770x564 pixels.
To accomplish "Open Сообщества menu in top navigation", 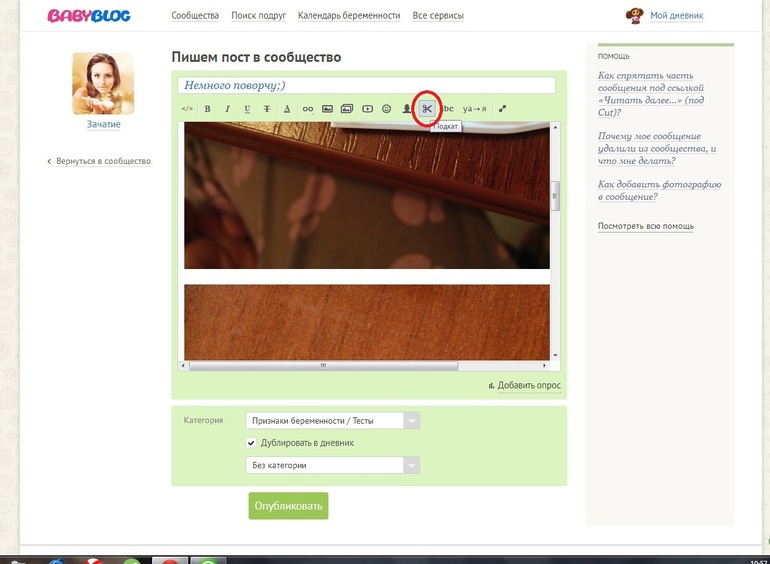I will pyautogui.click(x=195, y=16).
